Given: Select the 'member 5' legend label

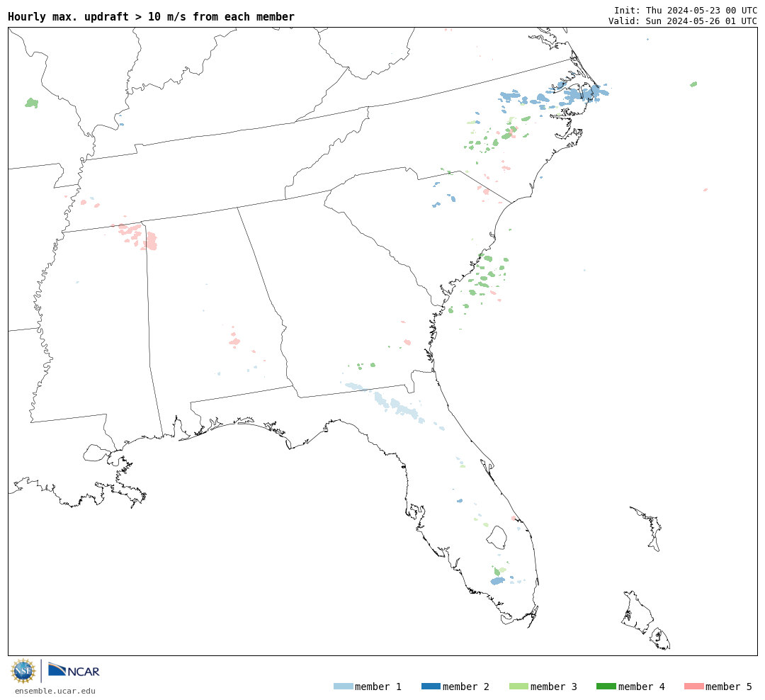Looking at the screenshot, I should (x=729, y=687).
